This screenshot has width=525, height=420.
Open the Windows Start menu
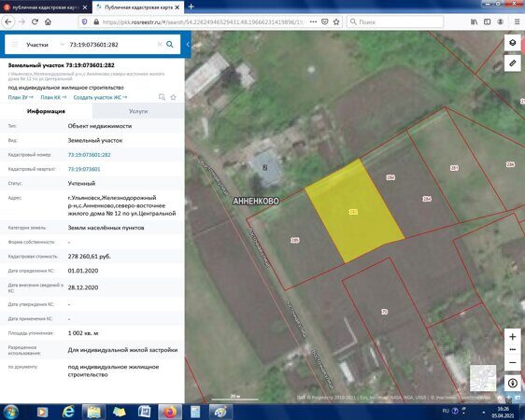tap(10, 412)
